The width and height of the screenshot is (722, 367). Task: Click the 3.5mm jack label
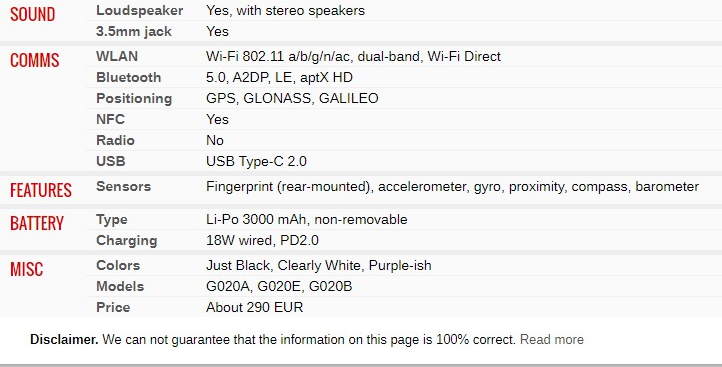click(x=134, y=31)
